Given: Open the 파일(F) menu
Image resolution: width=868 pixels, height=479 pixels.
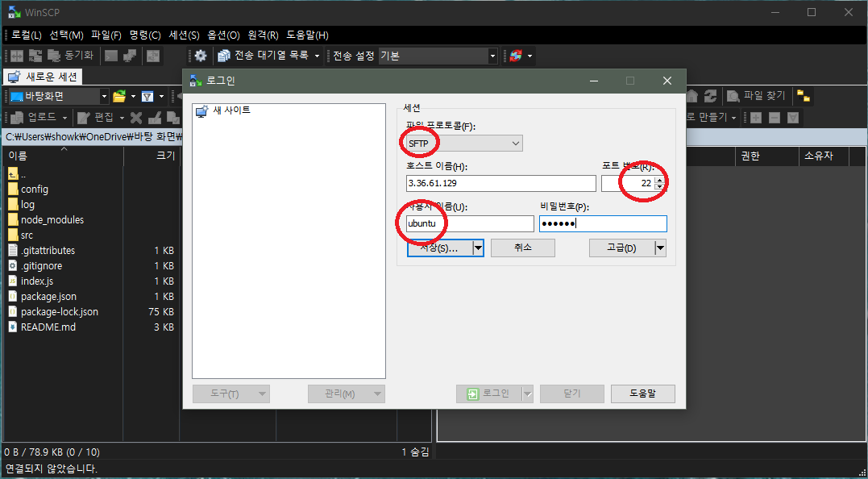Looking at the screenshot, I should pyautogui.click(x=106, y=35).
